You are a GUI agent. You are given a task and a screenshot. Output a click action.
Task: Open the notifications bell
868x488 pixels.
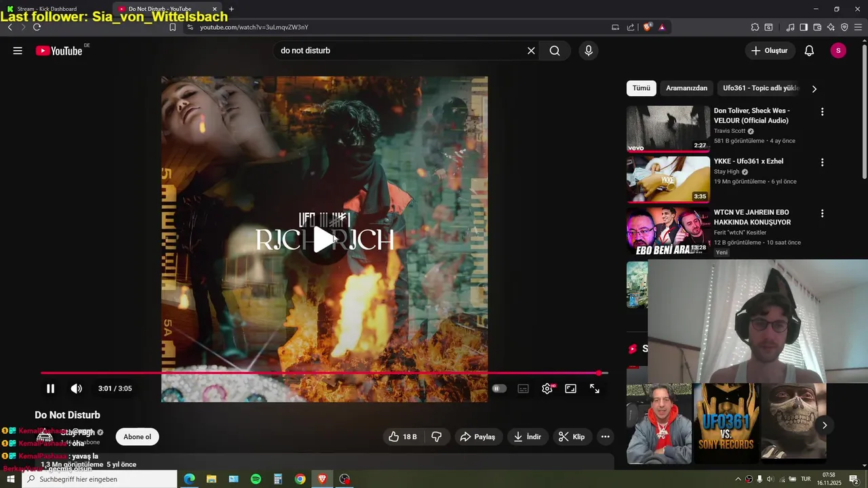pos(809,51)
